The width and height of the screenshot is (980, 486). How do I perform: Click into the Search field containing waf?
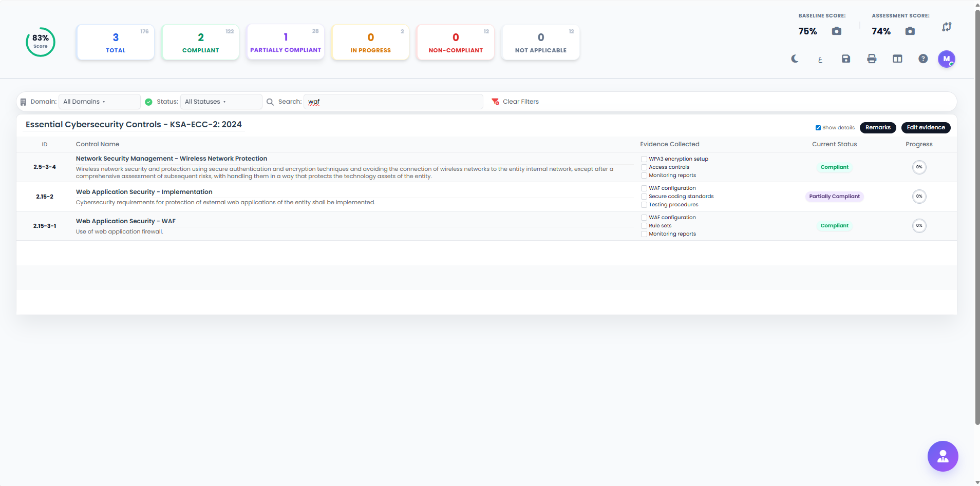pos(393,102)
